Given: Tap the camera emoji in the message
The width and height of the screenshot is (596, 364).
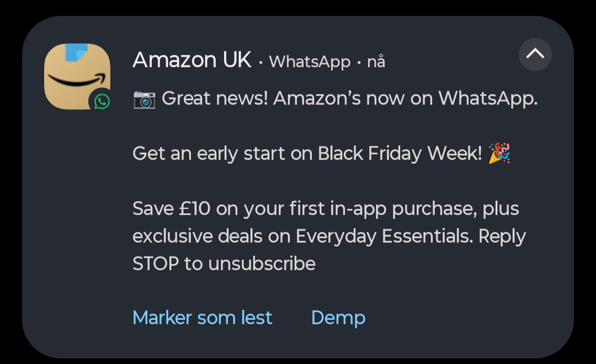Looking at the screenshot, I should (x=144, y=99).
